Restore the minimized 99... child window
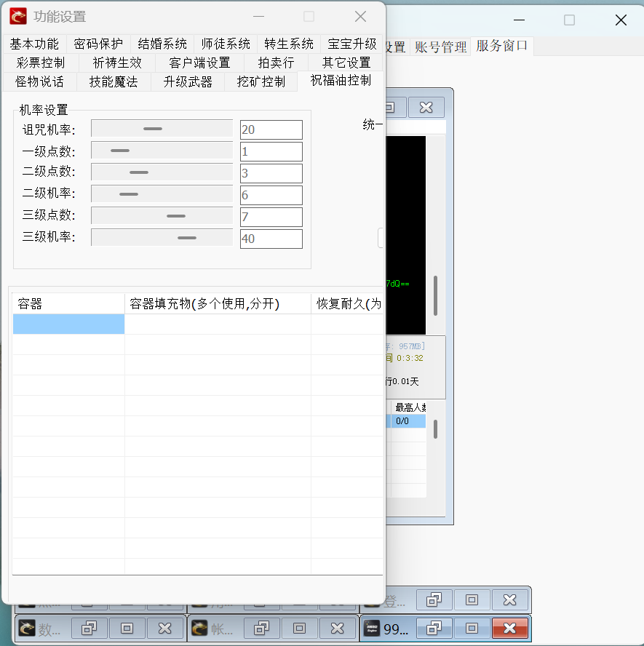 pyautogui.click(x=434, y=629)
